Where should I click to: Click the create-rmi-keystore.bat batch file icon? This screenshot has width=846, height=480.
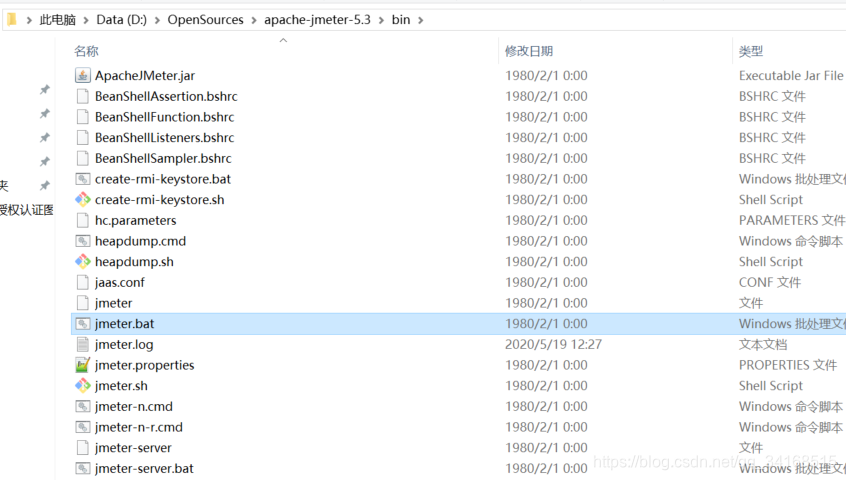click(83, 179)
